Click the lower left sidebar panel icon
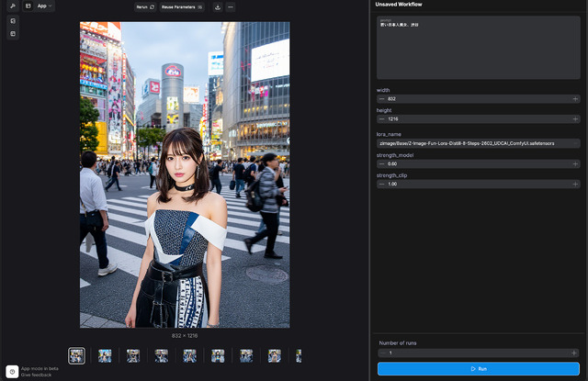Image resolution: width=588 pixels, height=381 pixels. (13, 34)
